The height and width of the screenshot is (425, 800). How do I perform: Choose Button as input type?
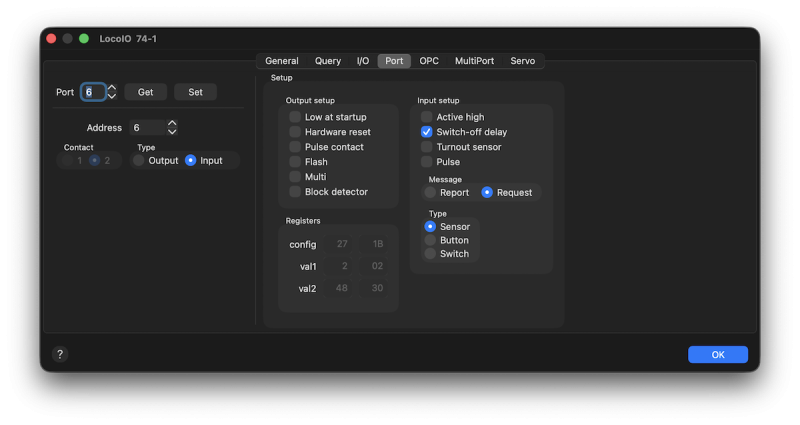pos(430,240)
